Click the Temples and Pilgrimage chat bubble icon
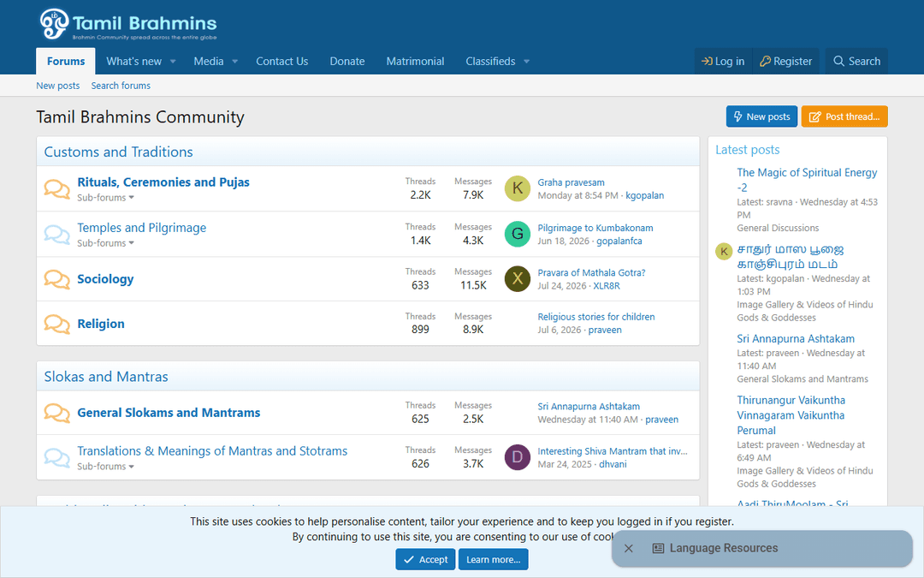 point(57,234)
